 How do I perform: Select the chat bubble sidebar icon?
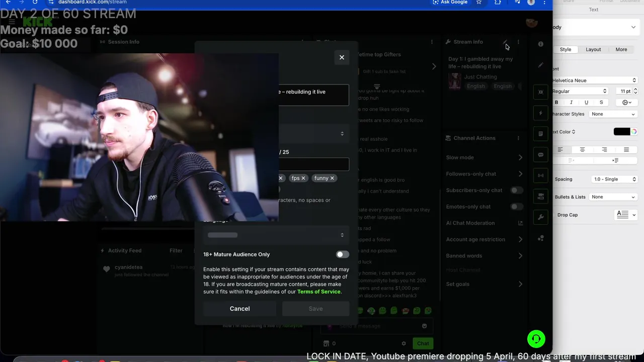541,154
